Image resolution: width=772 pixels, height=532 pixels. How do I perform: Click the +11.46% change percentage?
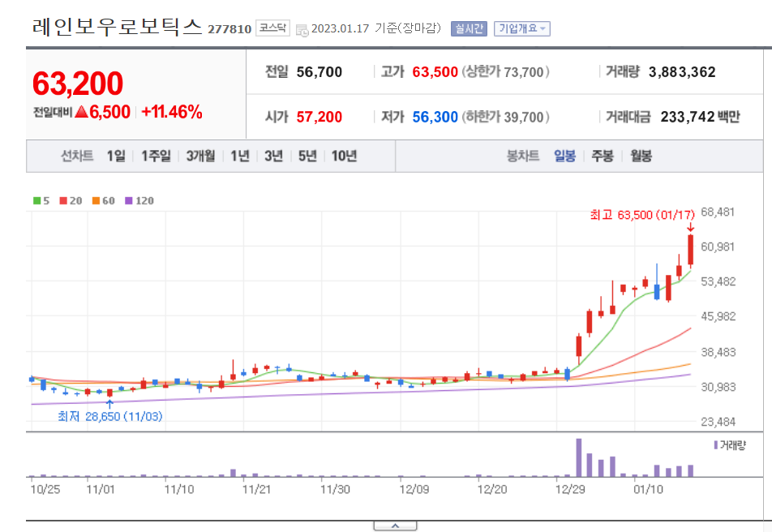(172, 112)
